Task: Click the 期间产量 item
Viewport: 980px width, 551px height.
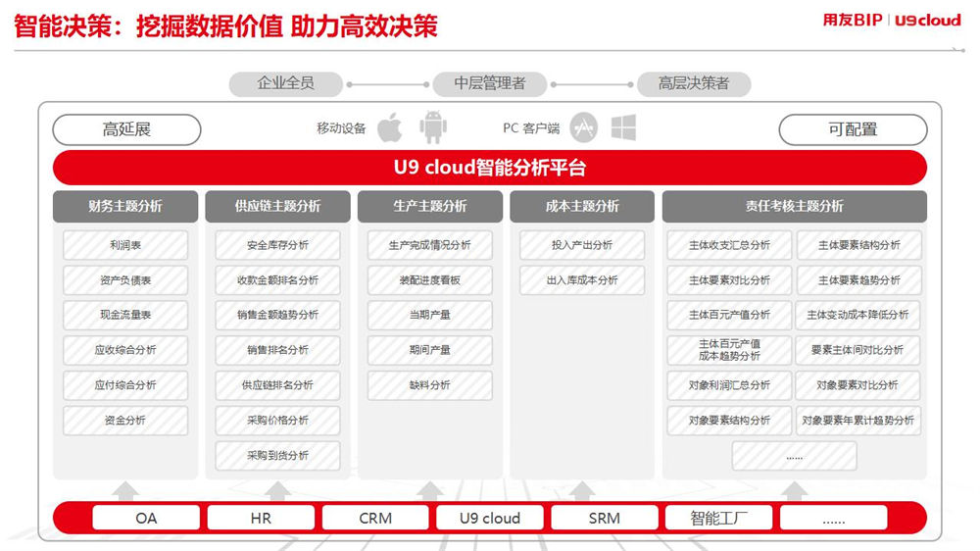Action: (x=430, y=350)
